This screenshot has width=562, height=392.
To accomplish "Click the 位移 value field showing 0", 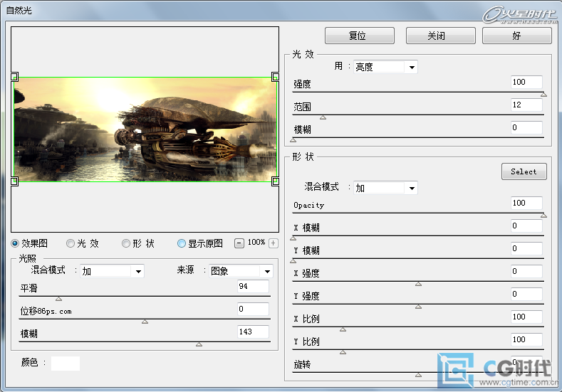I will (253, 309).
